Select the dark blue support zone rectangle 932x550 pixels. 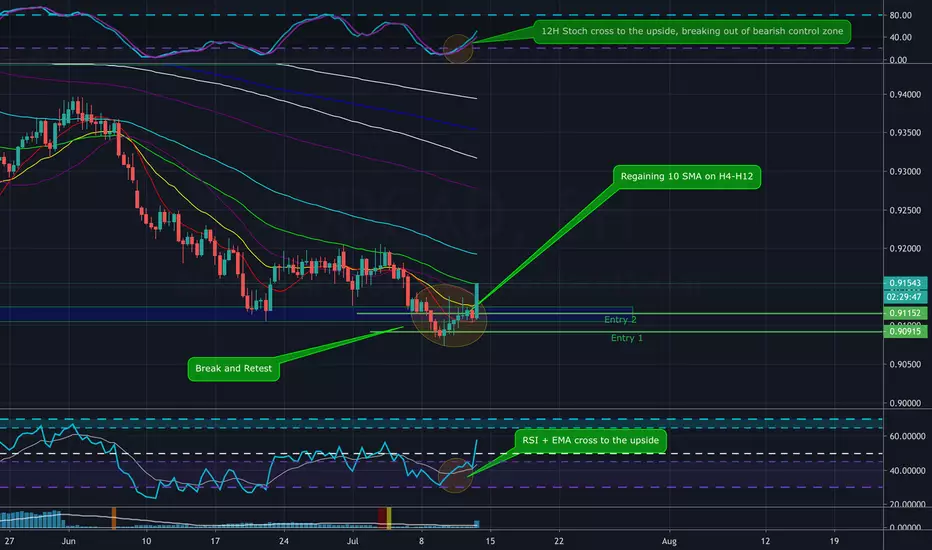coord(316,314)
